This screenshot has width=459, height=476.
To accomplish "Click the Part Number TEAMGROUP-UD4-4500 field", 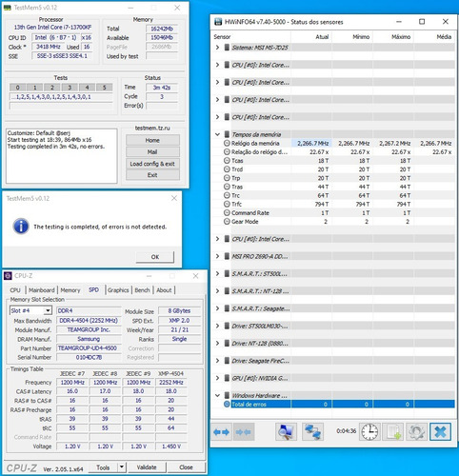I will click(89, 348).
